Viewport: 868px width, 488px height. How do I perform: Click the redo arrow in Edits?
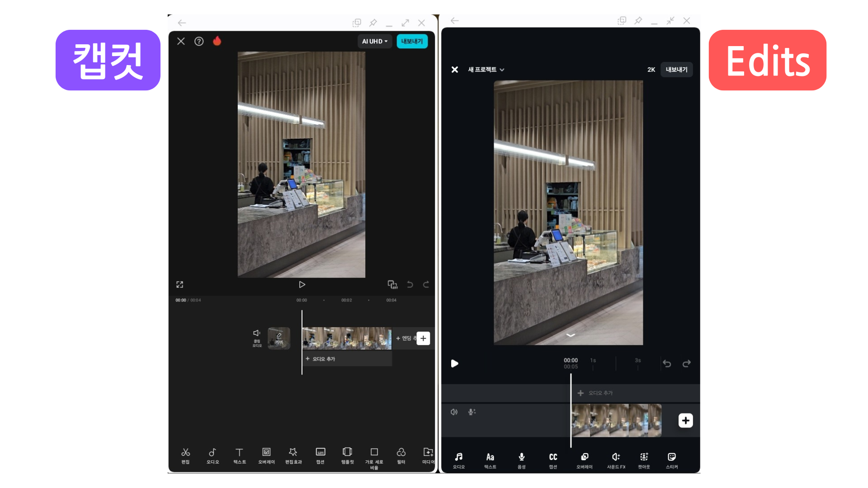(687, 363)
